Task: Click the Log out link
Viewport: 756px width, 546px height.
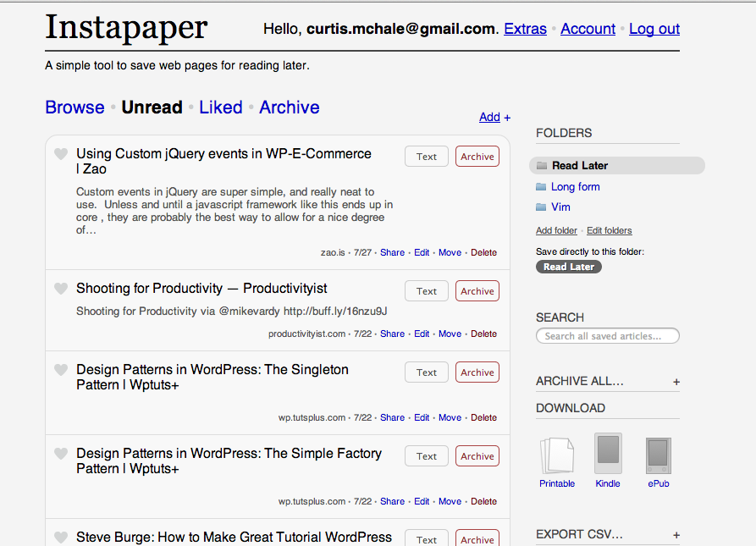Action: (x=654, y=29)
